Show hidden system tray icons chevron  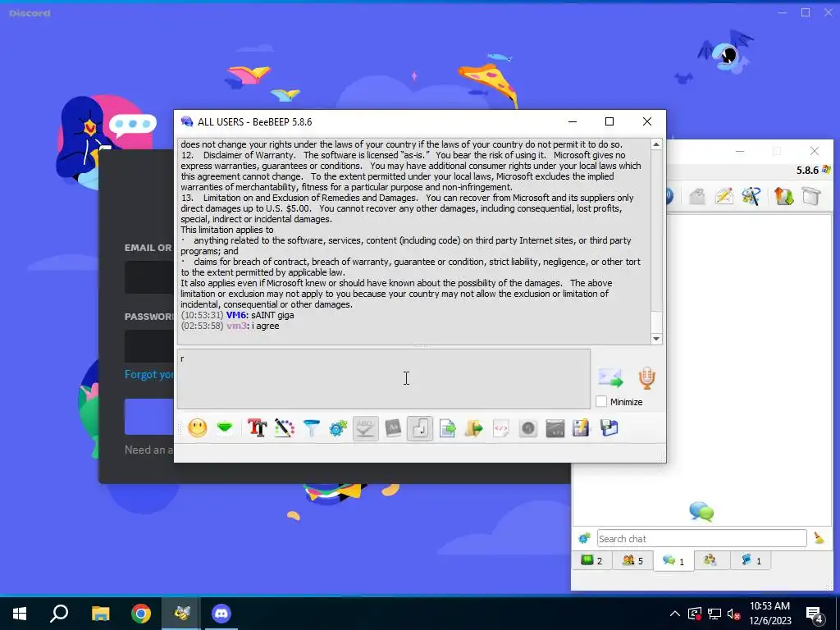pyautogui.click(x=675, y=614)
